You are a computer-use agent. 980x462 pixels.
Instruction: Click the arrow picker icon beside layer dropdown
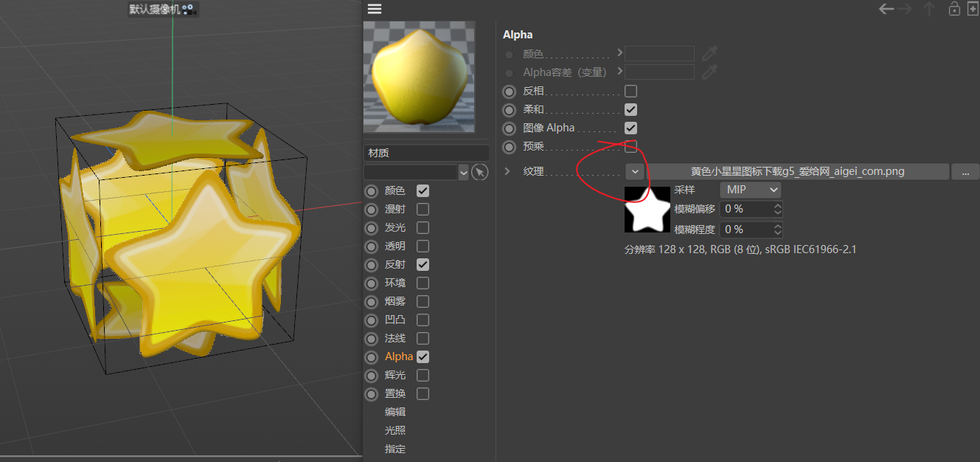pyautogui.click(x=480, y=172)
